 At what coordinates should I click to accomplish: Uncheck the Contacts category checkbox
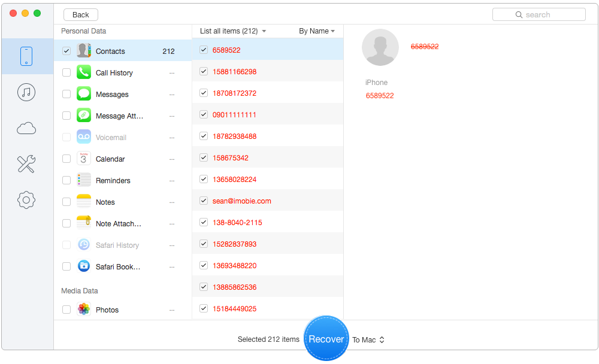click(66, 51)
